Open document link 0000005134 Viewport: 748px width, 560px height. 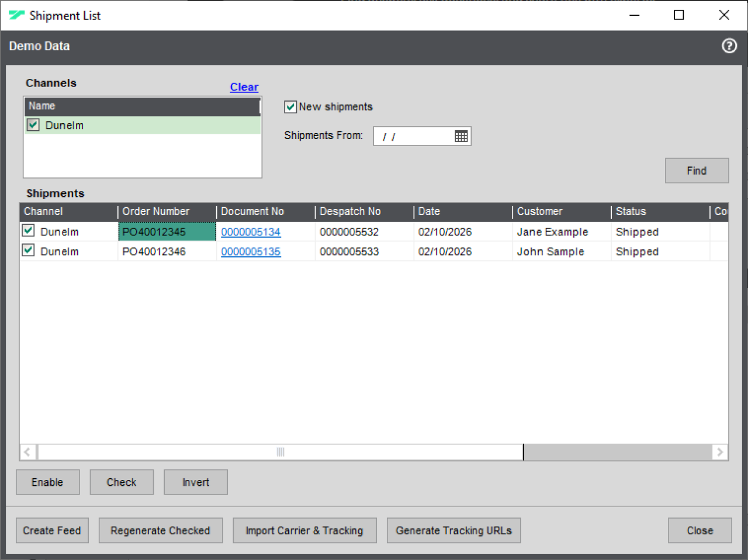pos(251,232)
